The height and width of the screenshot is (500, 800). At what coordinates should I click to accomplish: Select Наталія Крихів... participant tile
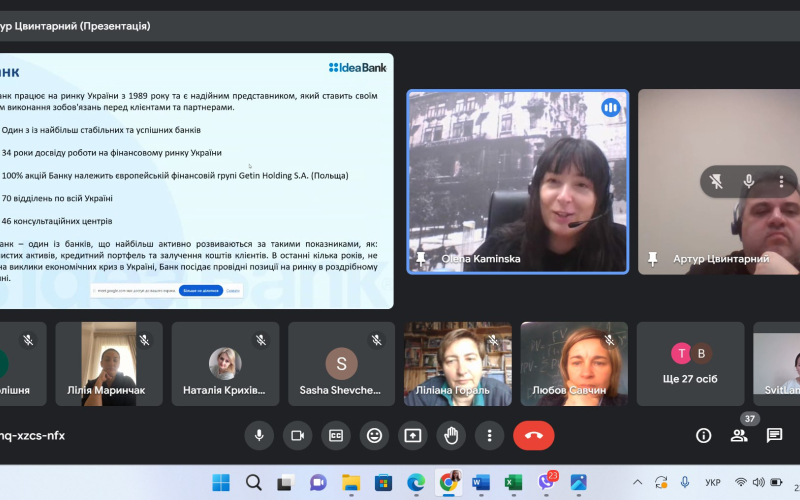225,364
